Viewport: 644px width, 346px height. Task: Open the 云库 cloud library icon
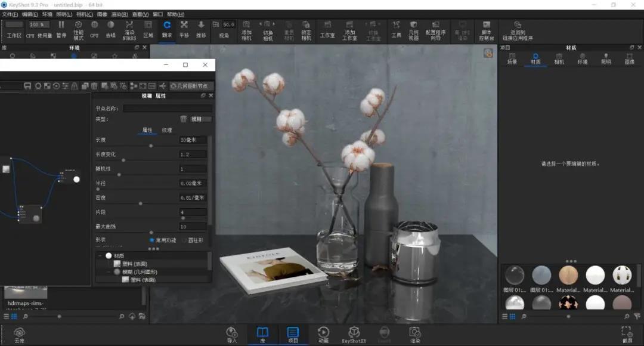coord(19,335)
